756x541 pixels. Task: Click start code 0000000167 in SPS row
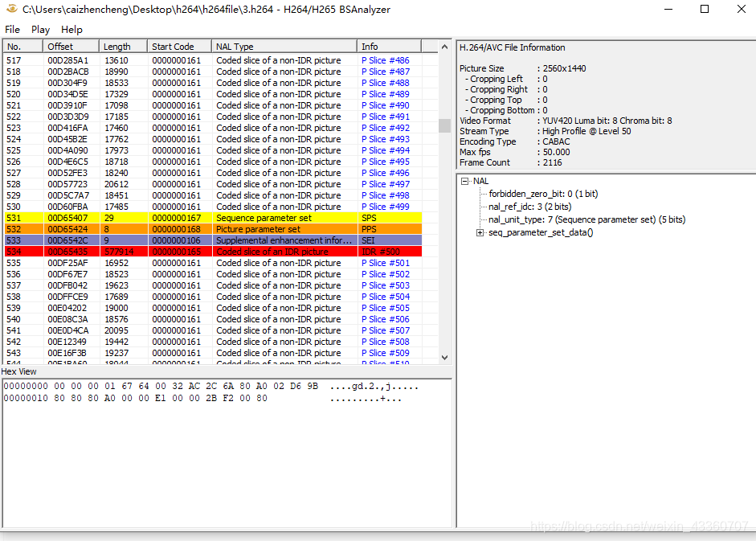click(176, 218)
